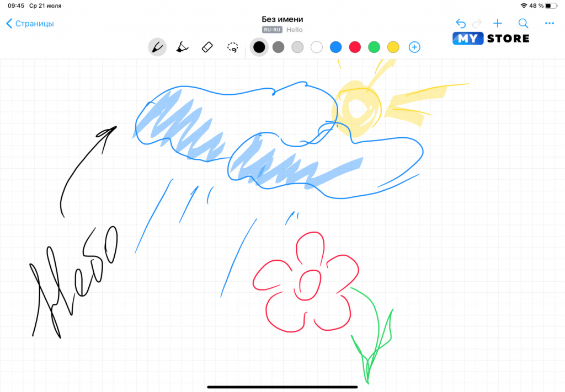Select the lasso selection tool
This screenshot has width=565, height=392.
233,47
